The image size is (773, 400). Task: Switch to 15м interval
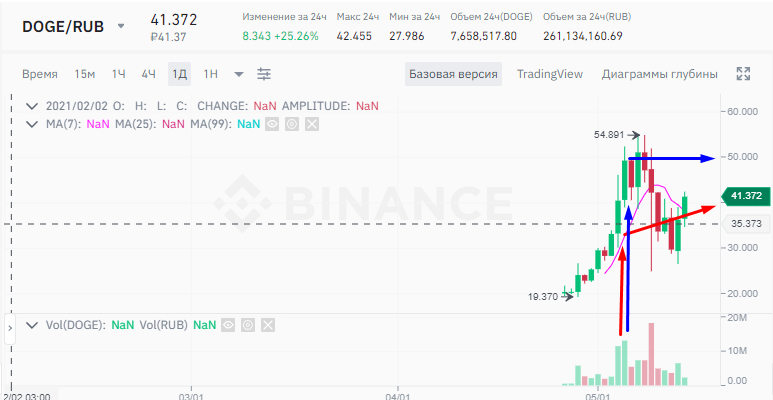(x=85, y=74)
